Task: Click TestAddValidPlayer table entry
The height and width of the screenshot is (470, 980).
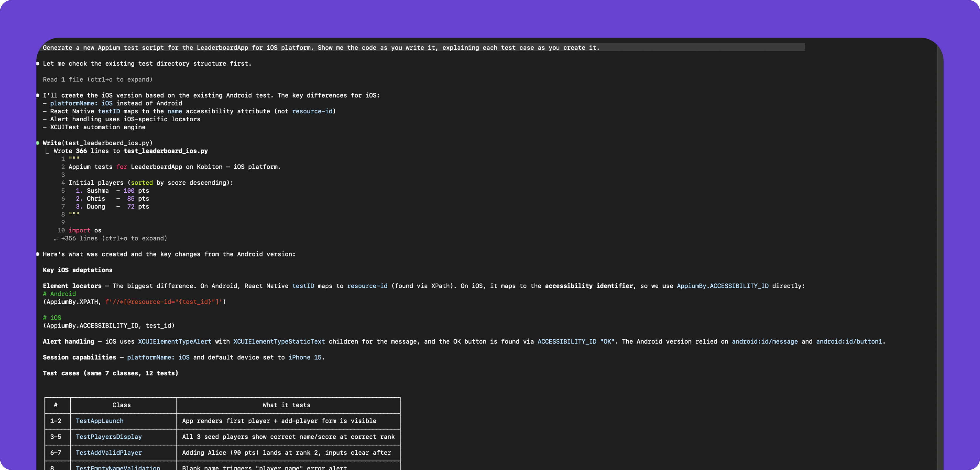Action: [108, 452]
